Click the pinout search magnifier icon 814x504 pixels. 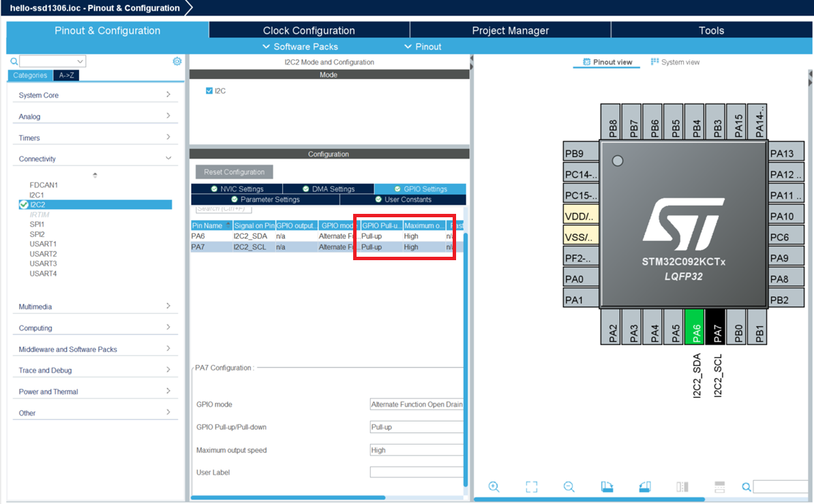pyautogui.click(x=747, y=486)
